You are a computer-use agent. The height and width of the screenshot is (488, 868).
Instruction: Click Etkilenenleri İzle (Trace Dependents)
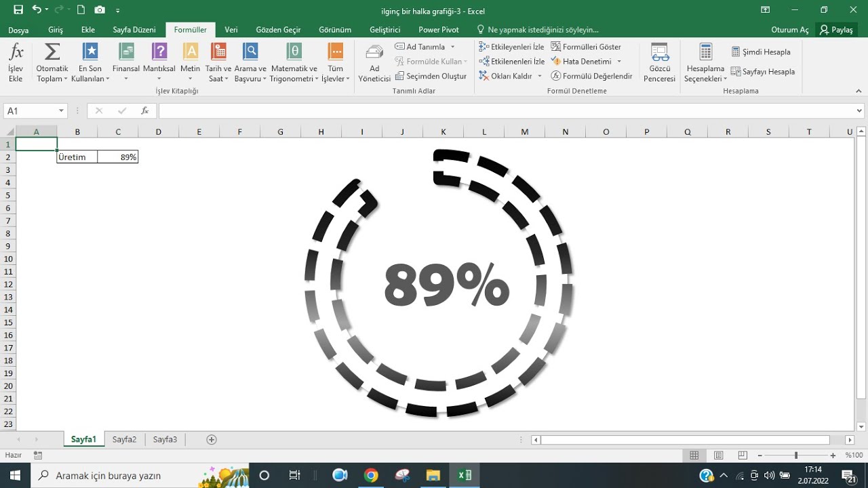pyautogui.click(x=511, y=62)
